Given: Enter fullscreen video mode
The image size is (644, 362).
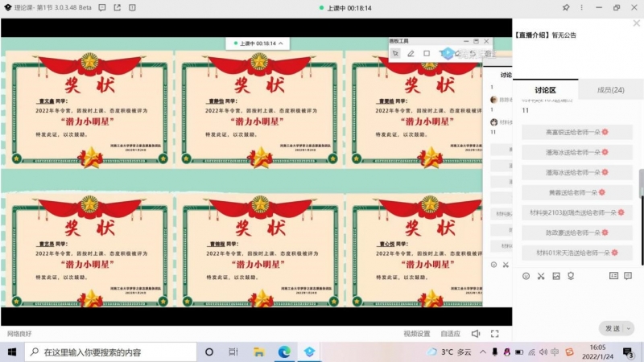Looking at the screenshot, I should pos(497,333).
